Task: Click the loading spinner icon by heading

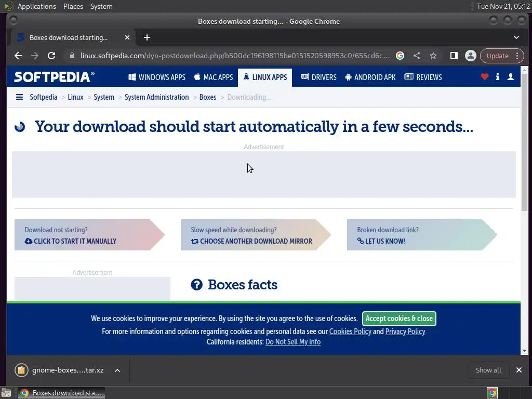Action: [20, 127]
